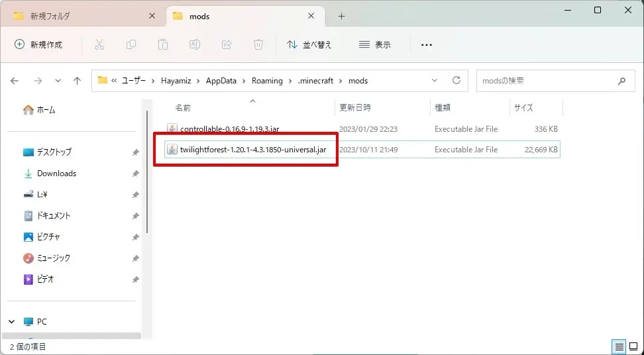Image resolution: width=644 pixels, height=355 pixels.
Task: Click the Cut scissors icon in toolbar
Action: tap(99, 44)
